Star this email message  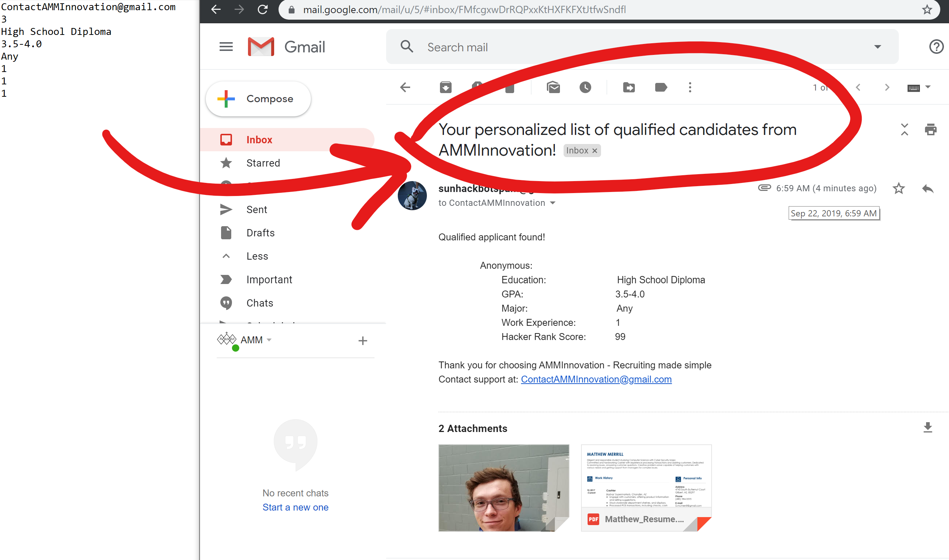point(898,188)
